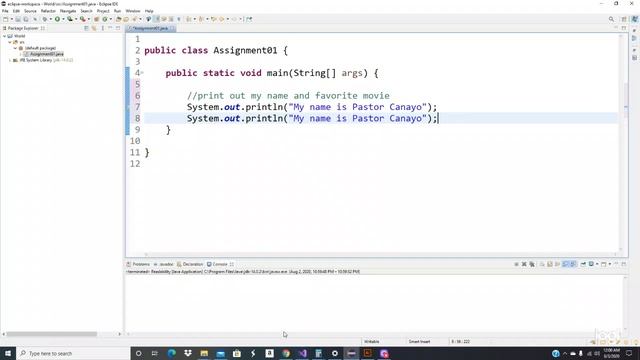Click the New Java Class icon
The height and width of the screenshot is (360, 640).
tap(105, 19)
